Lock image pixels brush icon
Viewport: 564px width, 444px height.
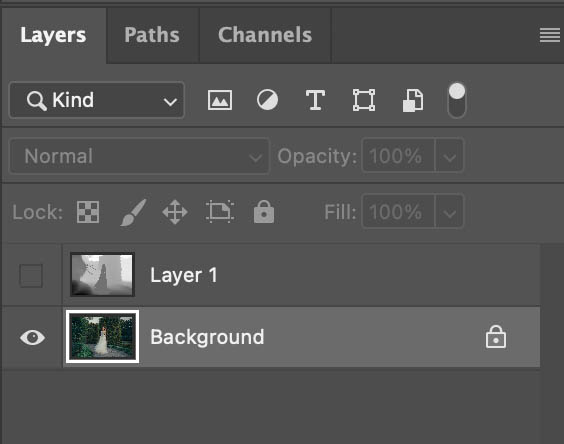click(133, 212)
